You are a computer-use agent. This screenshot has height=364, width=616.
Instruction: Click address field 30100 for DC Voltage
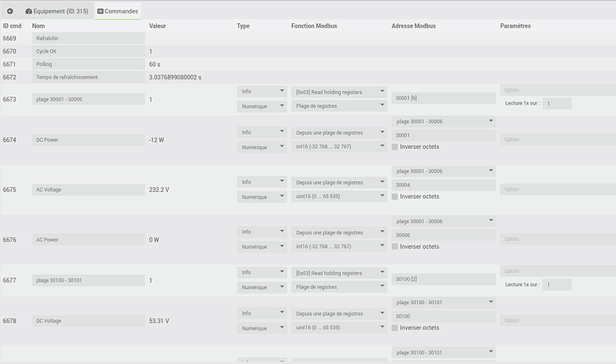click(x=444, y=316)
